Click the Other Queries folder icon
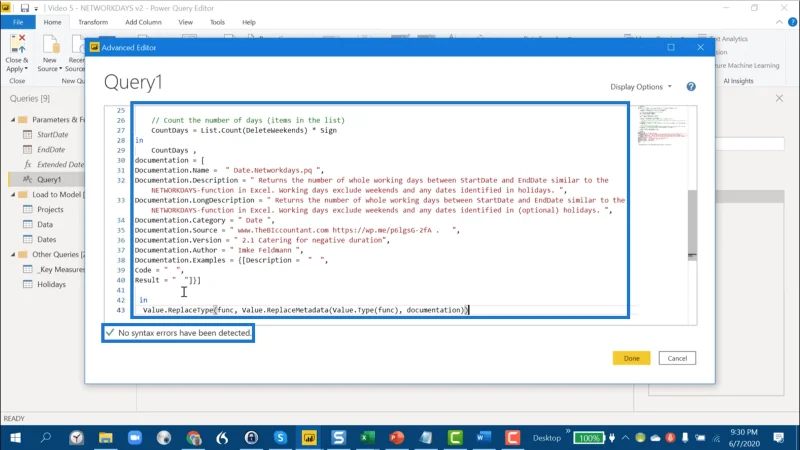The height and width of the screenshot is (450, 800). tap(22, 254)
